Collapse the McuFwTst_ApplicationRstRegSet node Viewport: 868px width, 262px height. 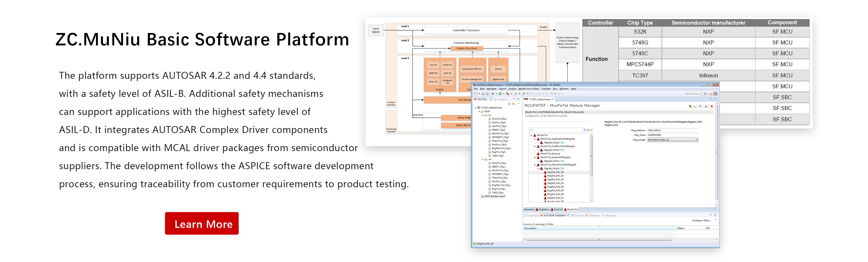tap(535, 139)
